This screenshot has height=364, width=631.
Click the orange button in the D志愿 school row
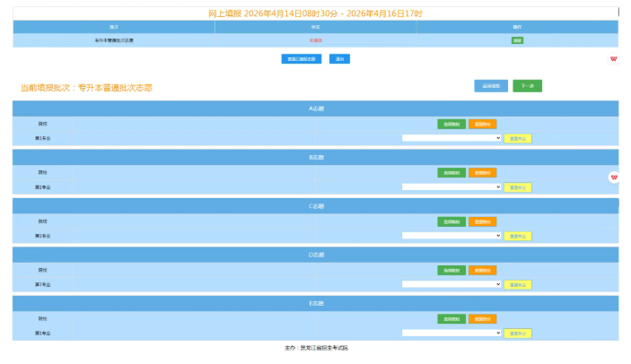coord(482,270)
